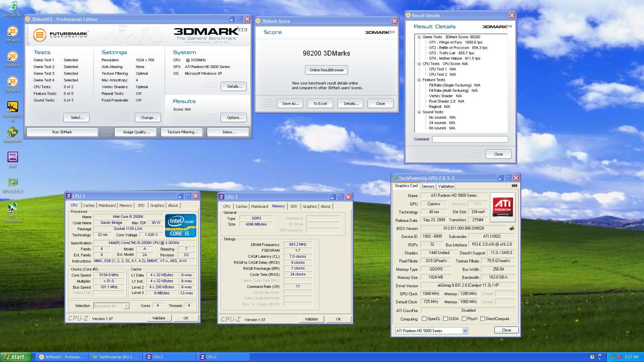Open the Graphics tab in the middle CPU-Z
Viewport: 644px width, 362px height.
(x=310, y=206)
